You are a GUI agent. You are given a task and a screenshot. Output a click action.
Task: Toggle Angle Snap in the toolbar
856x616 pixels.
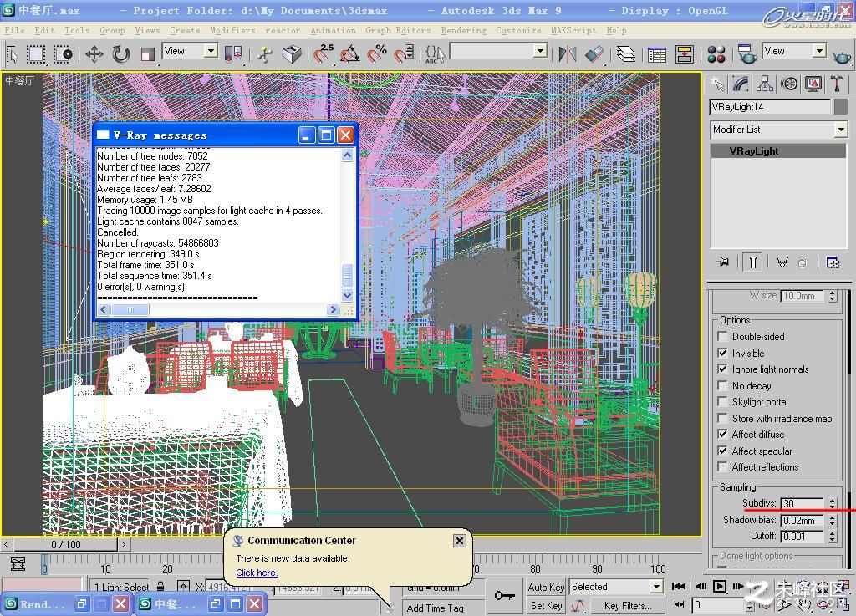(x=349, y=54)
